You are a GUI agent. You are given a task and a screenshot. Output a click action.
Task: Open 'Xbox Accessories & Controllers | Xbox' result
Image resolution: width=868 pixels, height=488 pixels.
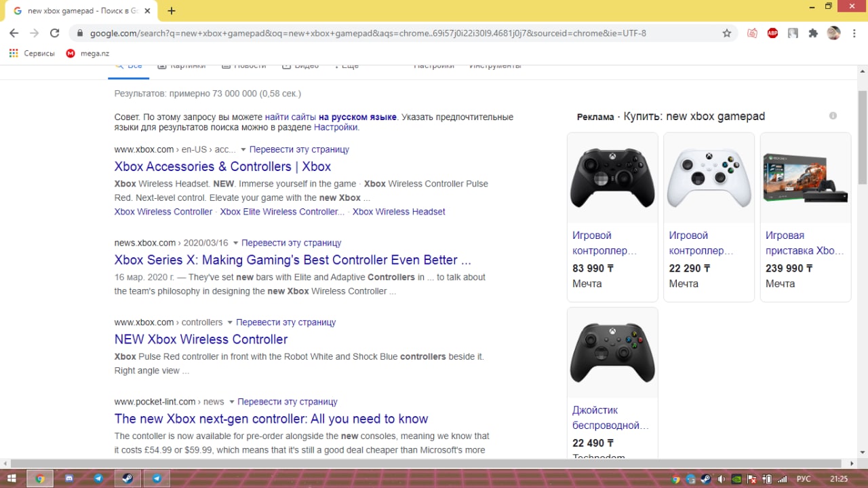tap(222, 166)
